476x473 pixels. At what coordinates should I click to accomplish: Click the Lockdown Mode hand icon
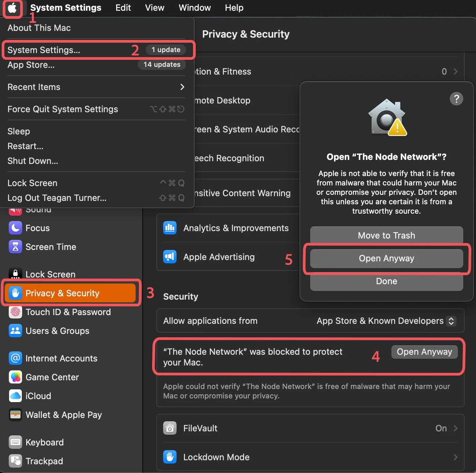pos(170,457)
